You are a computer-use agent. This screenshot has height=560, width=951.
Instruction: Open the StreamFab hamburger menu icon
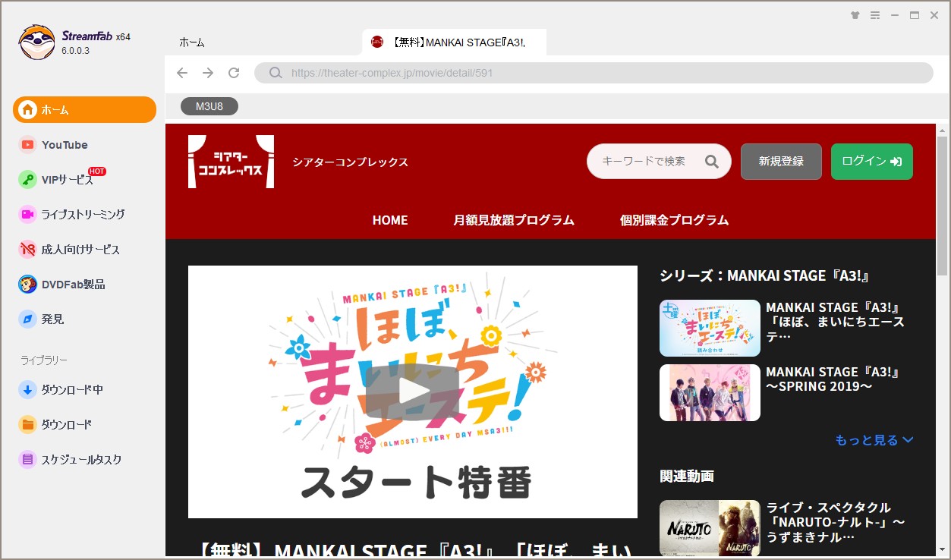pos(875,15)
